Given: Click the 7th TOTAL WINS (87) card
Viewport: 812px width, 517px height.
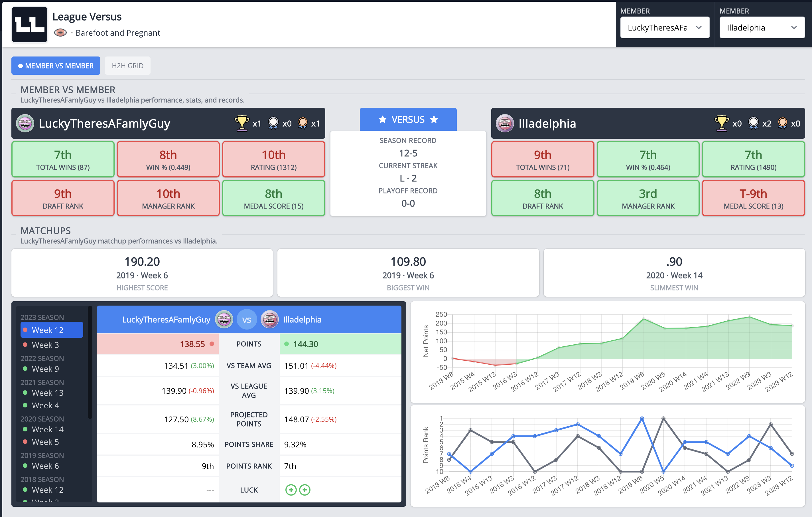Looking at the screenshot, I should 63,159.
